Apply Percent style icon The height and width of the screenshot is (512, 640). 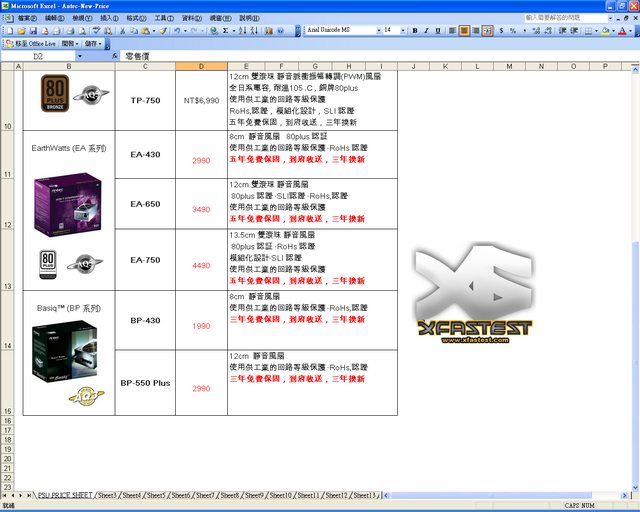click(513, 31)
